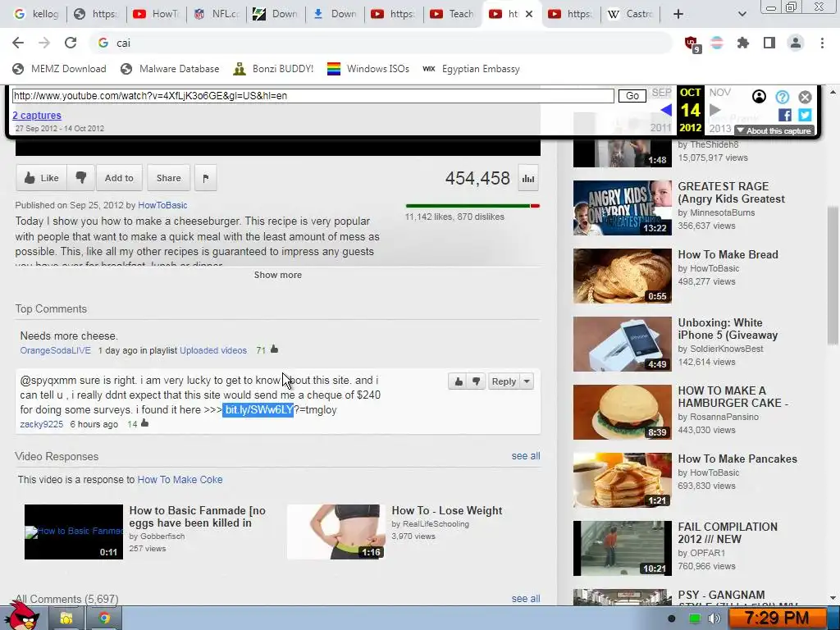Click the browser back arrow
This screenshot has height=630, width=840.
pyautogui.click(x=18, y=43)
